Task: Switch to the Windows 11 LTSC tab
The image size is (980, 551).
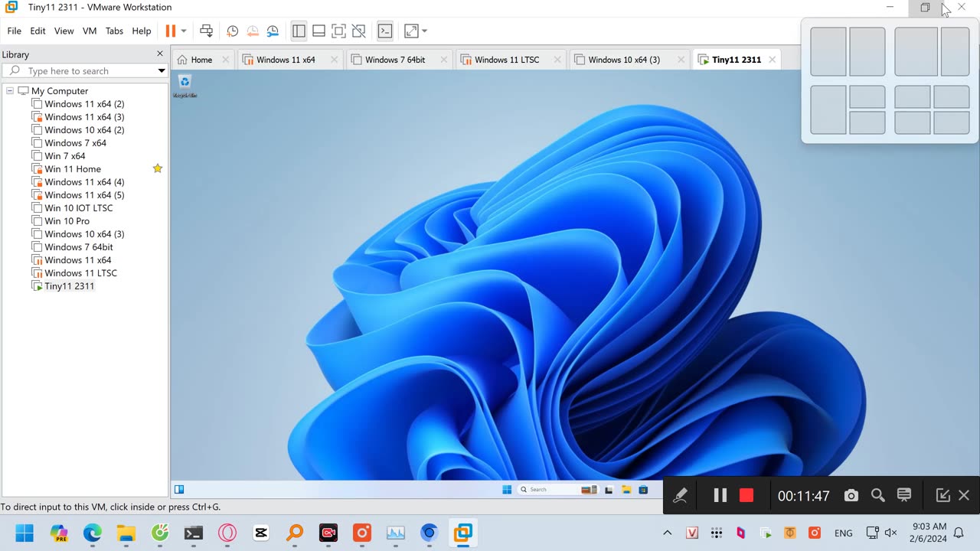Action: coord(506,60)
